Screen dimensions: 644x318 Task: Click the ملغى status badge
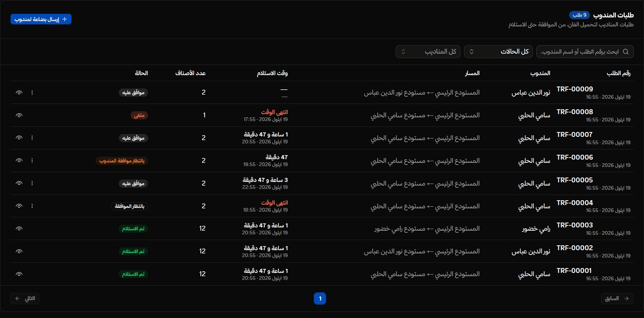pos(139,115)
